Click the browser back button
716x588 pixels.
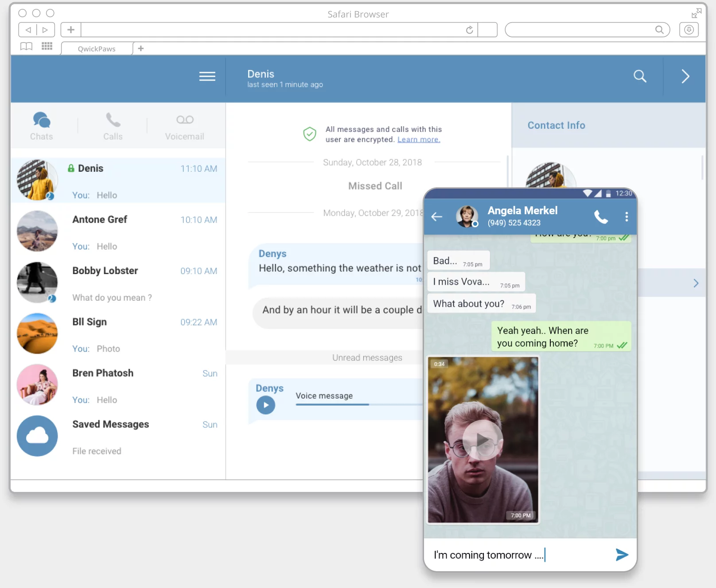28,30
